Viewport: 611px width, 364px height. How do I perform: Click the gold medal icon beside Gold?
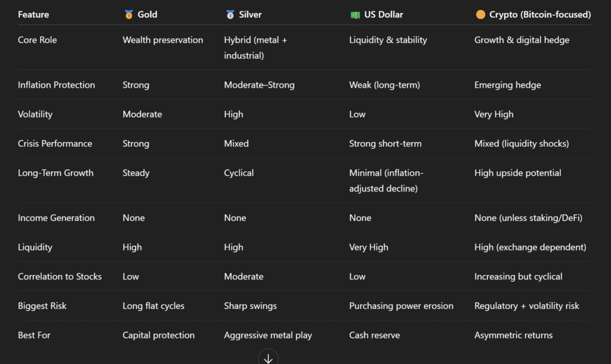(128, 14)
